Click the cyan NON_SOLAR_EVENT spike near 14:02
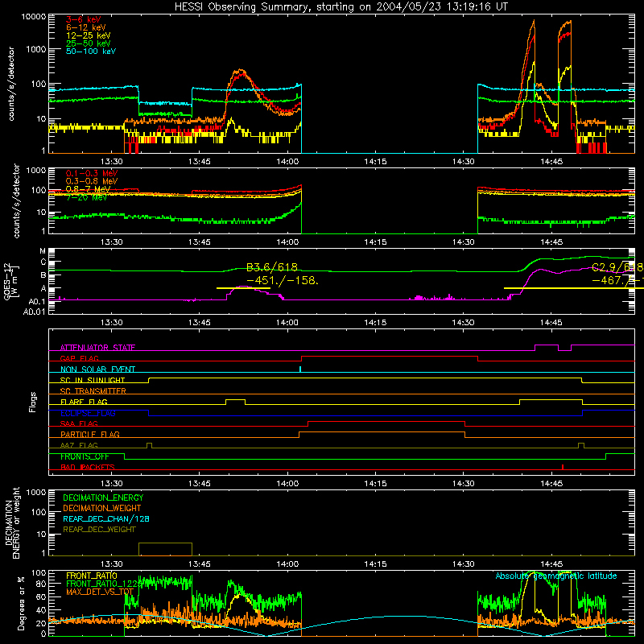 pyautogui.click(x=300, y=369)
